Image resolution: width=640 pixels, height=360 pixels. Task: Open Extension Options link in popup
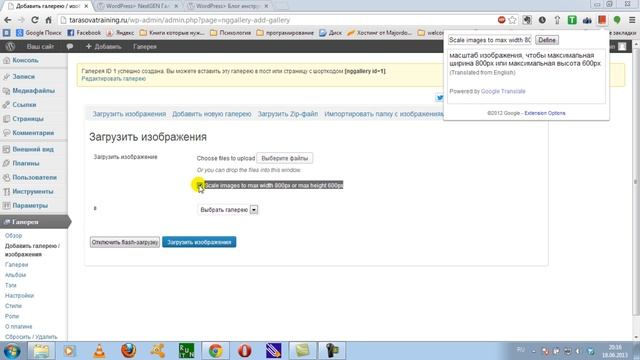(x=545, y=113)
